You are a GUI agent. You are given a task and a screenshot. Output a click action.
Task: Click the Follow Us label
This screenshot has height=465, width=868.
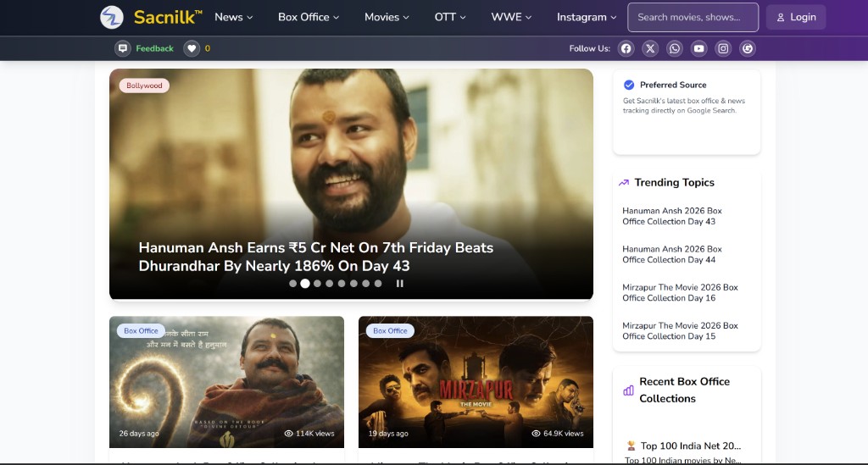point(590,48)
